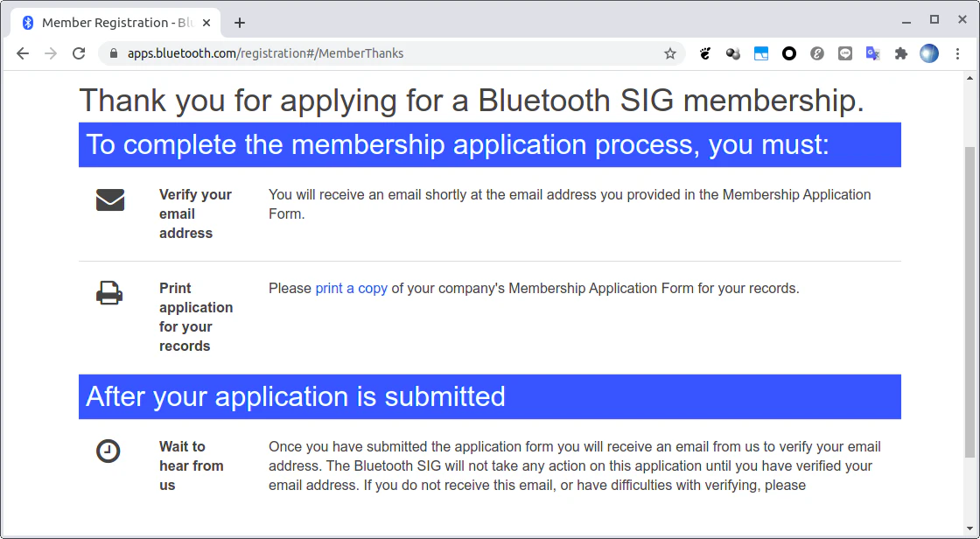Open the Chrome profile avatar
The width and height of the screenshot is (980, 539).
(x=929, y=53)
